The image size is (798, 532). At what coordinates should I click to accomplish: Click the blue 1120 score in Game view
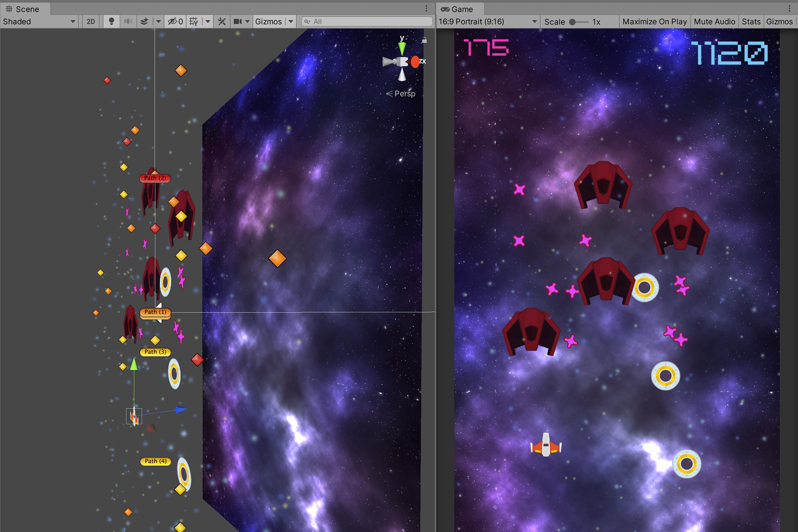[x=729, y=53]
